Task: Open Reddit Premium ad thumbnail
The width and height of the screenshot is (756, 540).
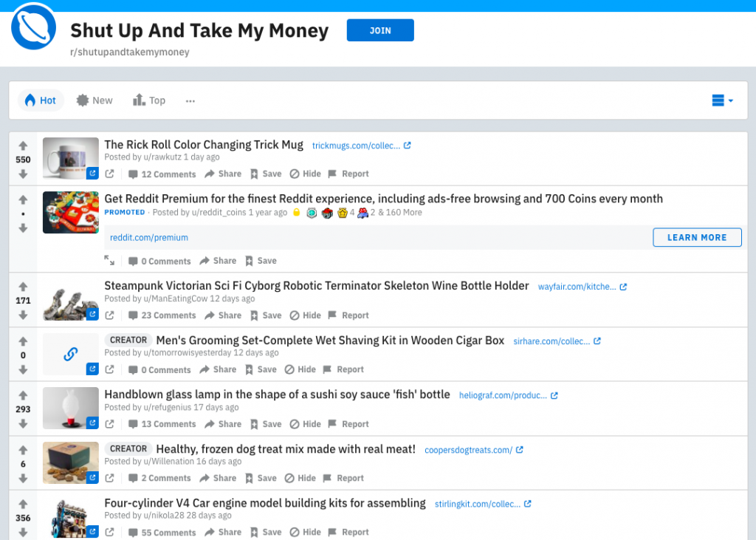Action: (70, 212)
